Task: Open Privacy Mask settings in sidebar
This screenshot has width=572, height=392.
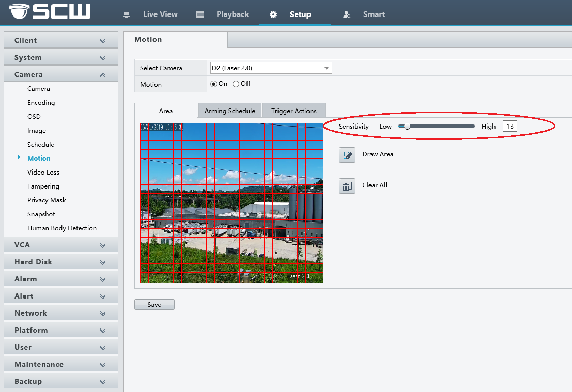Action: tap(47, 200)
